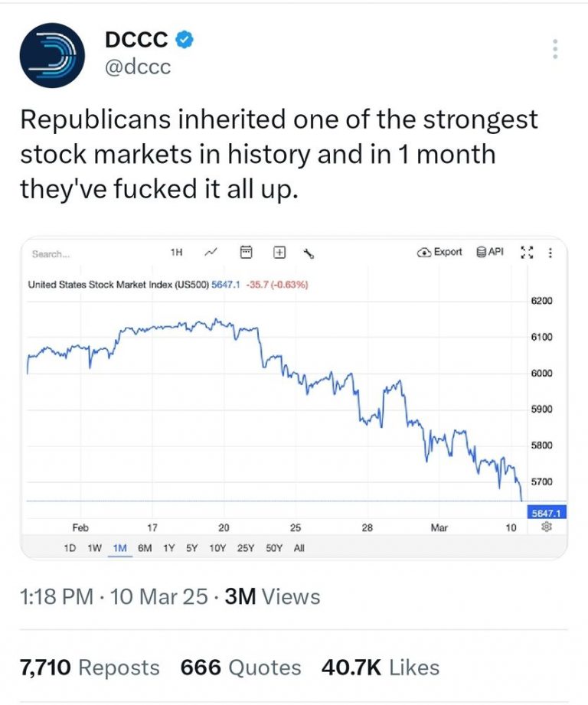Image resolution: width=588 pixels, height=705 pixels.
Task: Open the 1H interval dropdown
Action: click(x=175, y=251)
